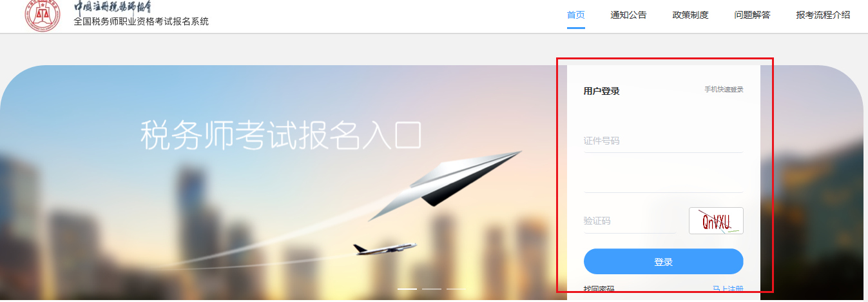The image size is (868, 302).
Task: Switch to 手机快速登录 mobile quick login
Action: click(x=724, y=90)
